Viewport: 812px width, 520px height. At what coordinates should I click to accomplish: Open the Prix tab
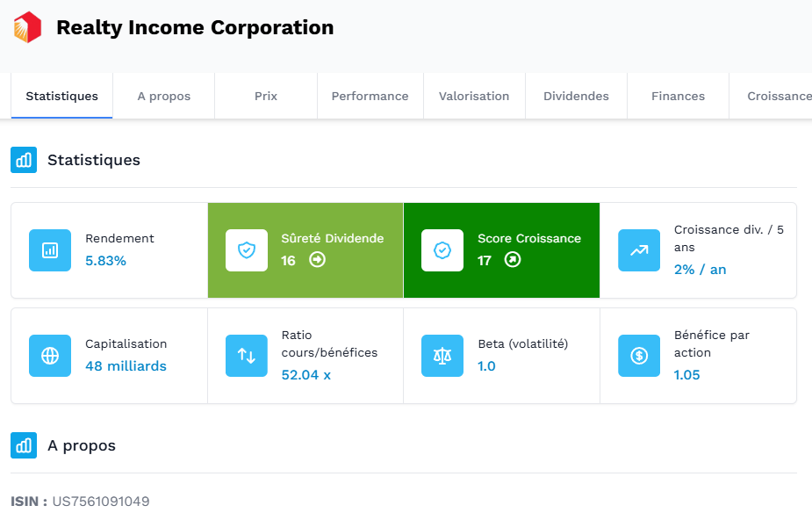pyautogui.click(x=266, y=96)
